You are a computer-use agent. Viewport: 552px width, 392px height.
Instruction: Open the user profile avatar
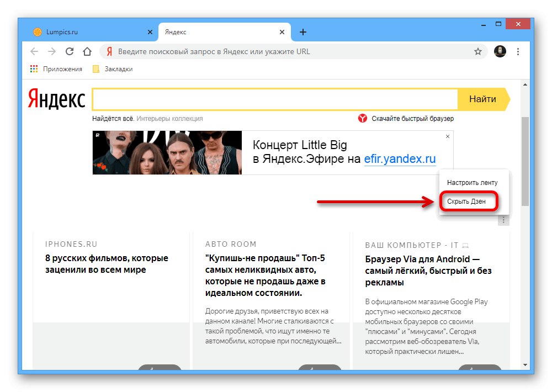500,51
